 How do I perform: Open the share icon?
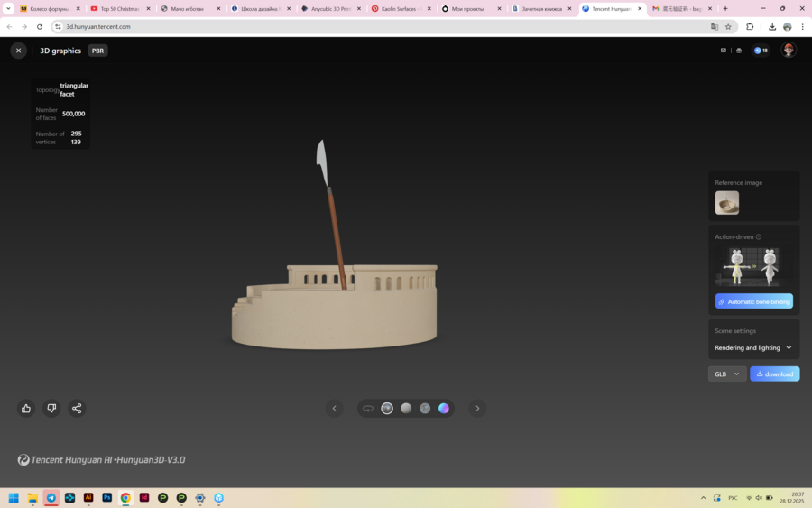[x=77, y=408]
